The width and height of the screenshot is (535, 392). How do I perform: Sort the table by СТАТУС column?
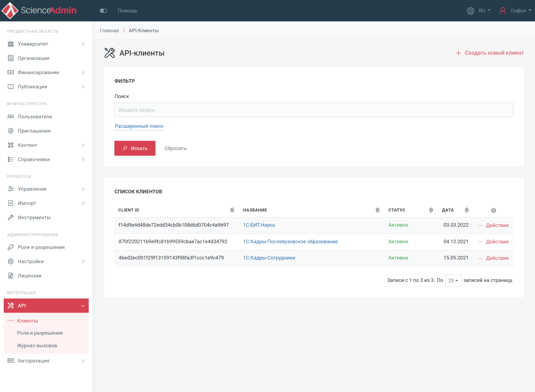431,210
